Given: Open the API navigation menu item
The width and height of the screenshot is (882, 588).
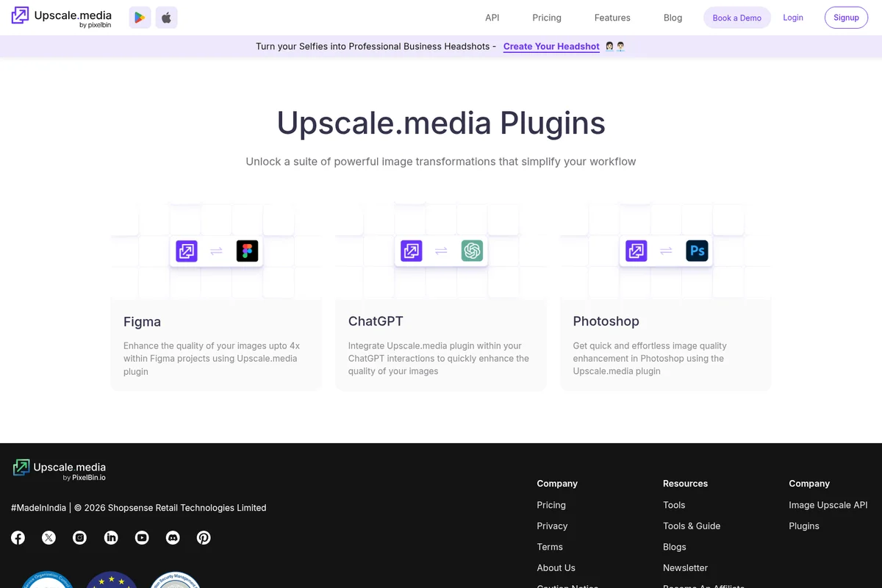Looking at the screenshot, I should [492, 17].
